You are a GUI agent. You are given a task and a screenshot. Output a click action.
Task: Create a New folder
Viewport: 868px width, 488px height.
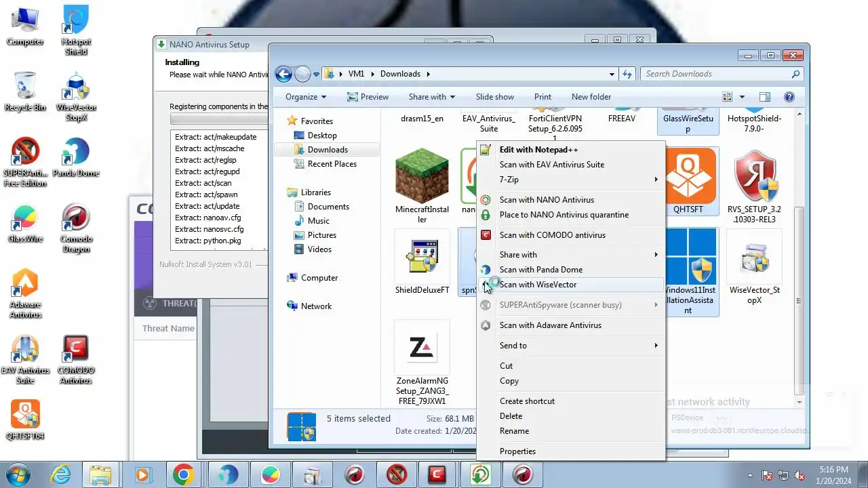(591, 97)
